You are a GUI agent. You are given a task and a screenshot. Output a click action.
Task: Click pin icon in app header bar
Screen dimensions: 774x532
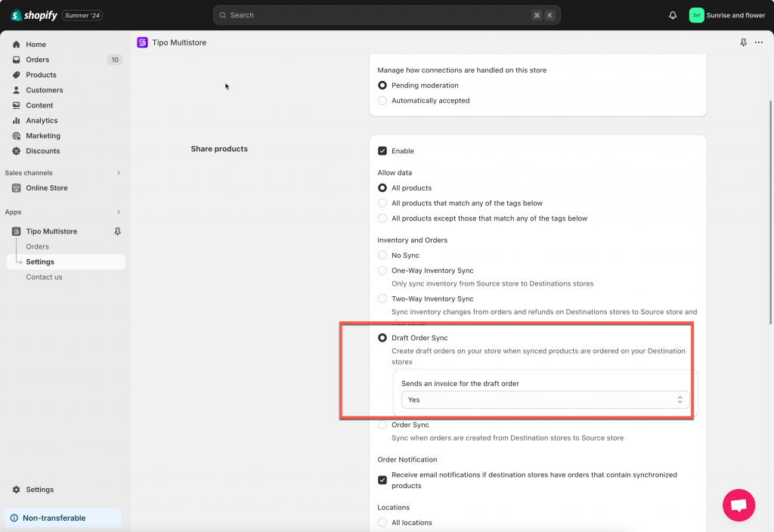[744, 43]
